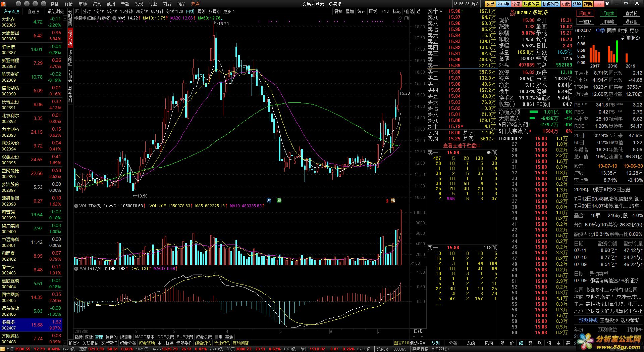
Task: Select the 分时 intraday period
Action: click(x=87, y=11)
